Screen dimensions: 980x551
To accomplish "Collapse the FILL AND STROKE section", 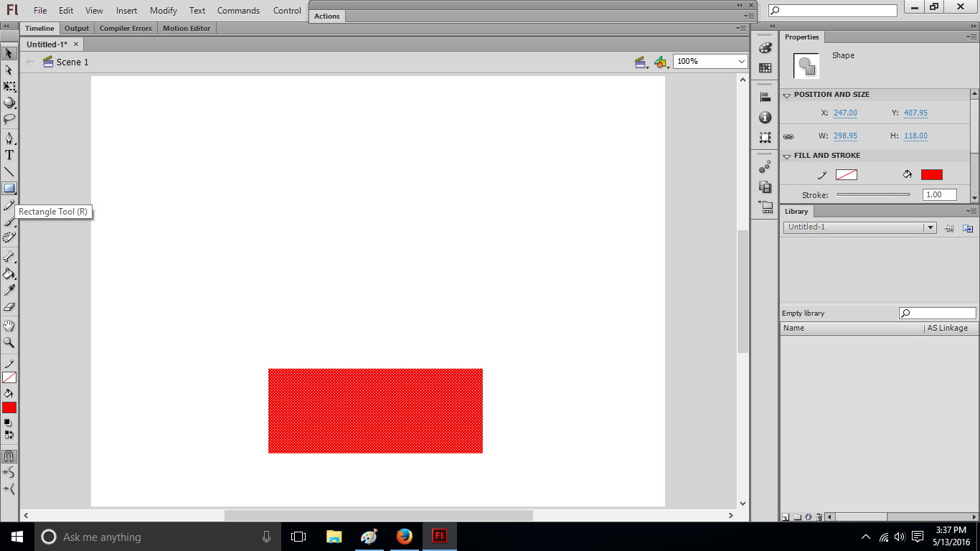I will 788,155.
